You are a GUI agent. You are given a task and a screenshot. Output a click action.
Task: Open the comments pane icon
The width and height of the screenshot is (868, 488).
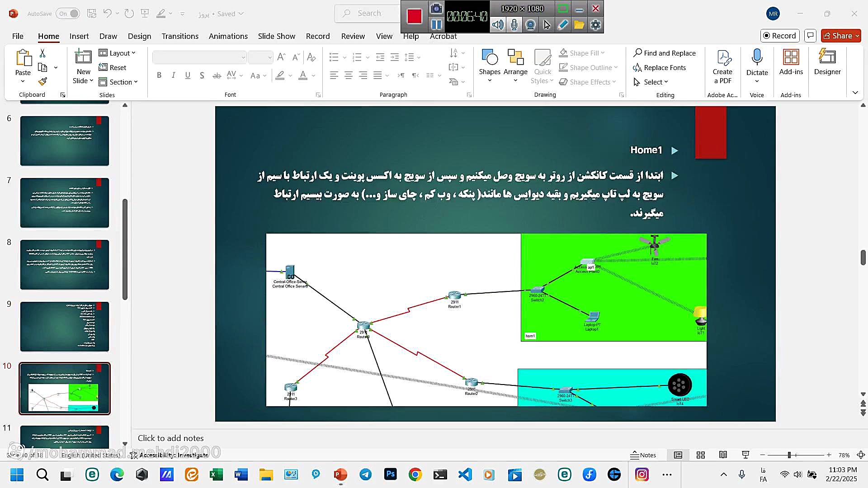pyautogui.click(x=811, y=36)
